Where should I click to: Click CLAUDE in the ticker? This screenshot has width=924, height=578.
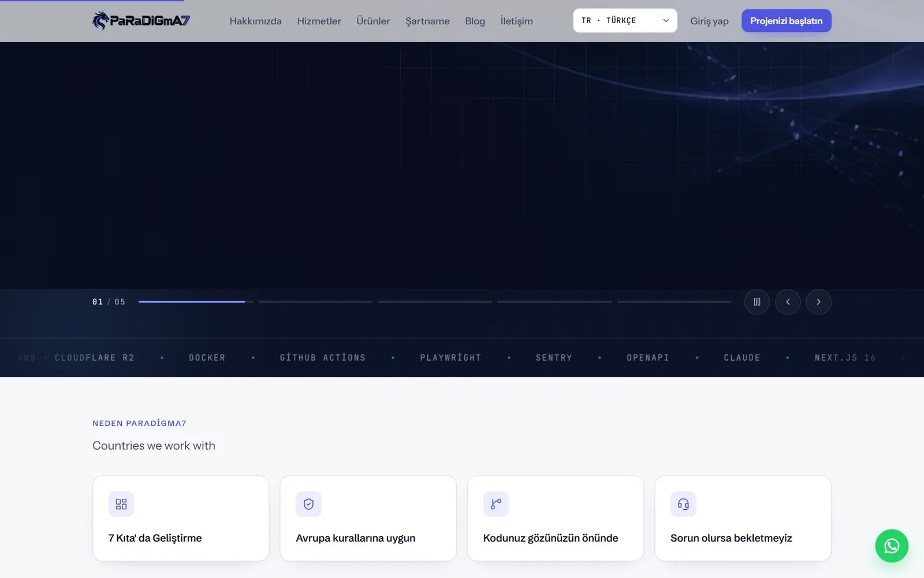(742, 358)
